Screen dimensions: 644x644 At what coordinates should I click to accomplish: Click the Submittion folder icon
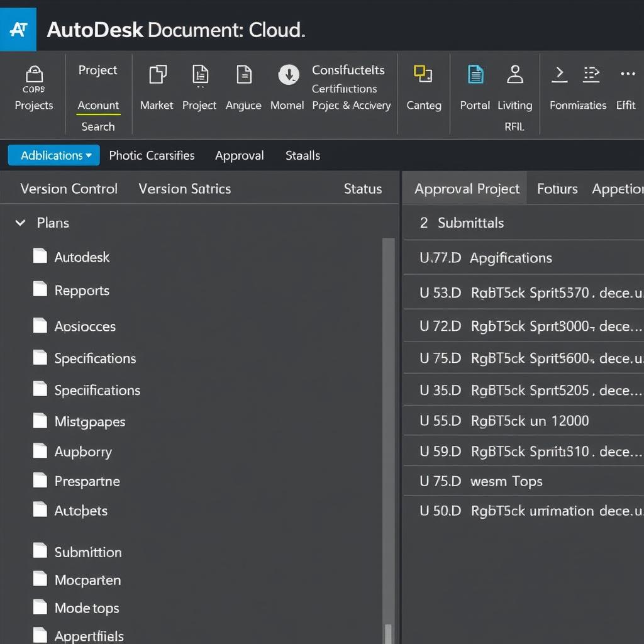click(x=40, y=550)
